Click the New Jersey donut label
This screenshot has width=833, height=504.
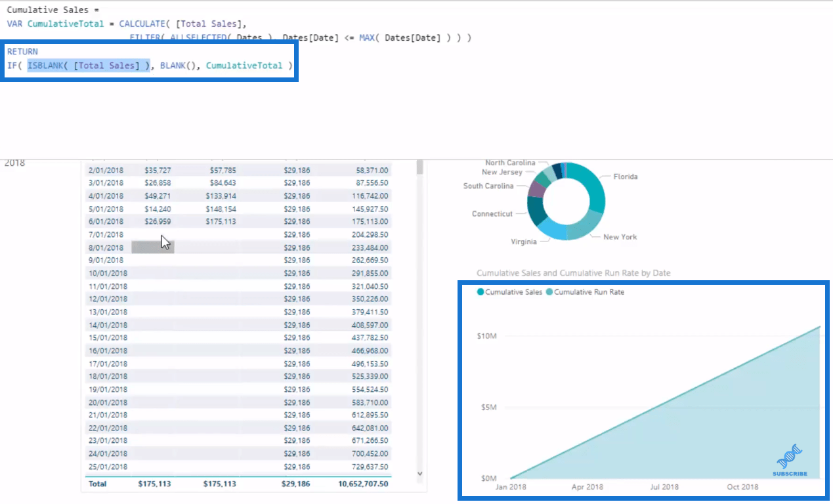coord(502,172)
